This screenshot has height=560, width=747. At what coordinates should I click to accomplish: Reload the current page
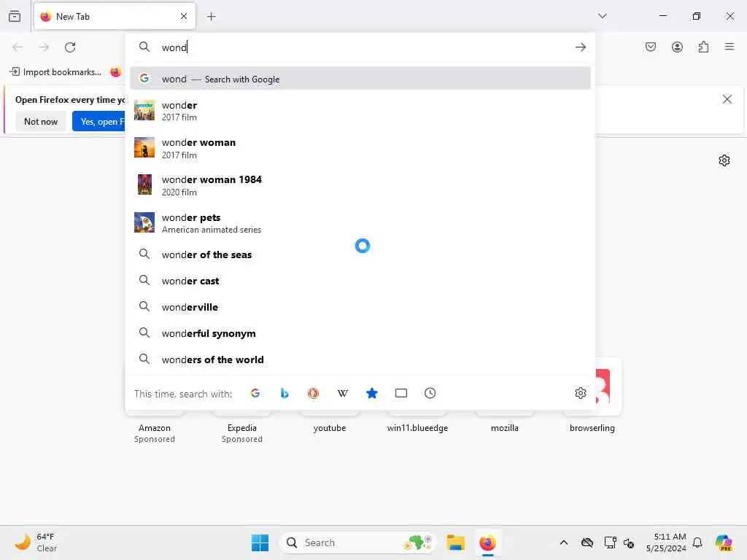(70, 47)
